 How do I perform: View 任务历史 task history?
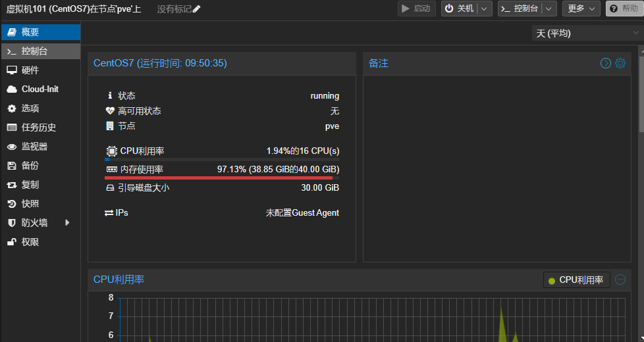click(x=41, y=127)
